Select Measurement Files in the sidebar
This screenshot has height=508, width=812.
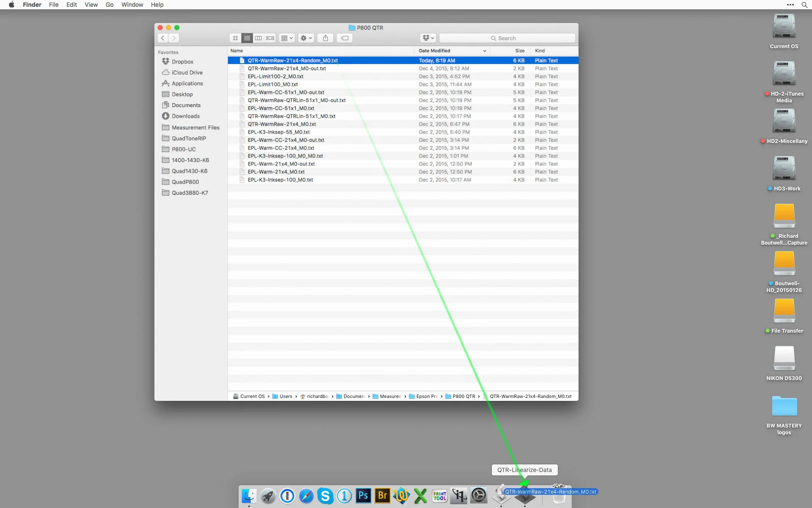(195, 127)
